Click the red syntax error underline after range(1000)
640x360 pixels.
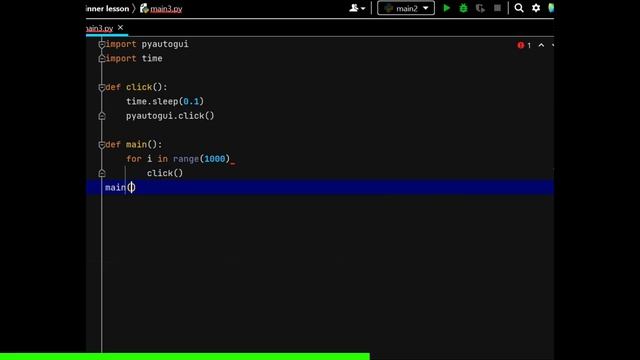233,162
